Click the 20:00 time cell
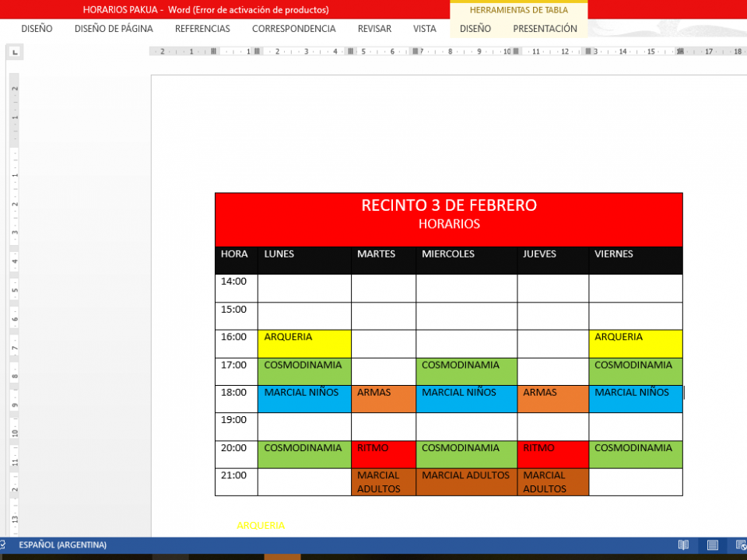The height and width of the screenshot is (560, 747). [237, 454]
